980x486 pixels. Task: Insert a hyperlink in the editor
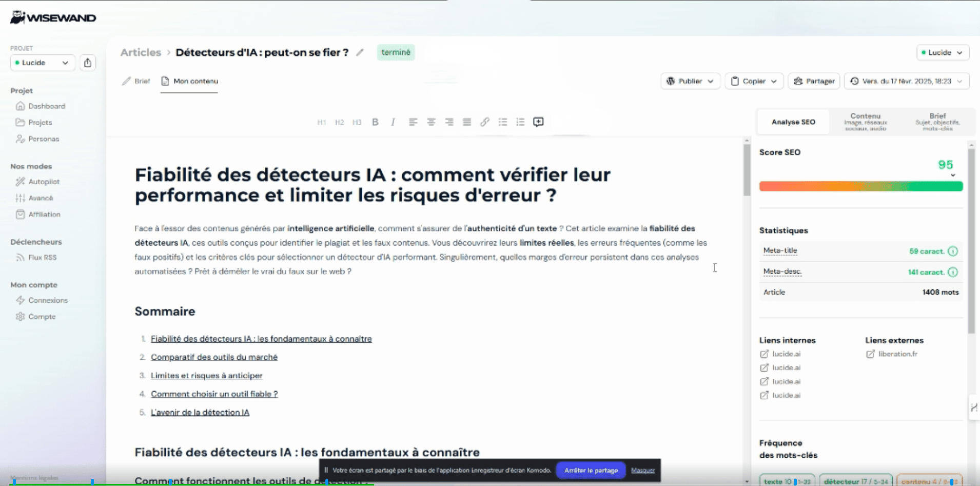click(x=484, y=122)
